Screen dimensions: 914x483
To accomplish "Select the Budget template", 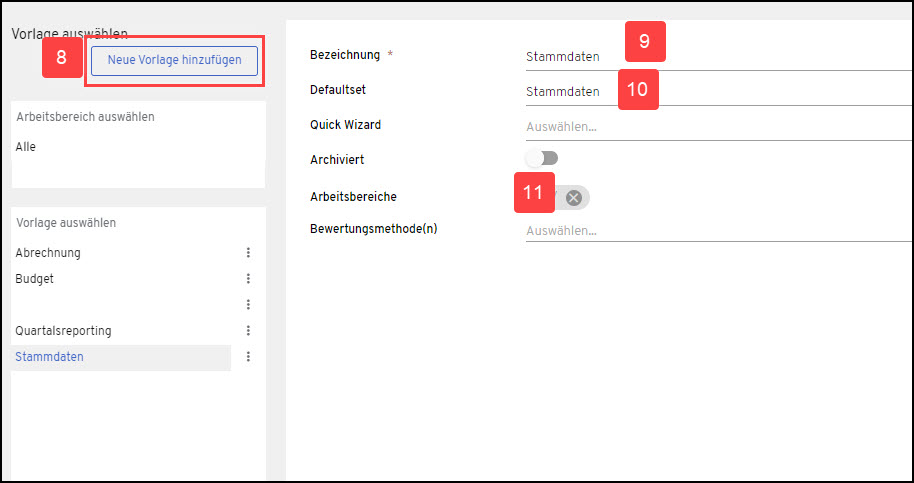I will tap(34, 278).
